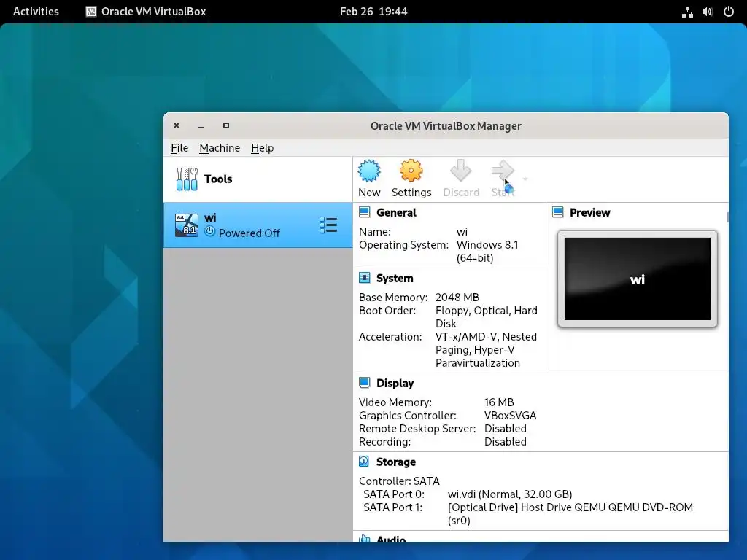Open Settings gear icon in toolbar

(x=411, y=171)
